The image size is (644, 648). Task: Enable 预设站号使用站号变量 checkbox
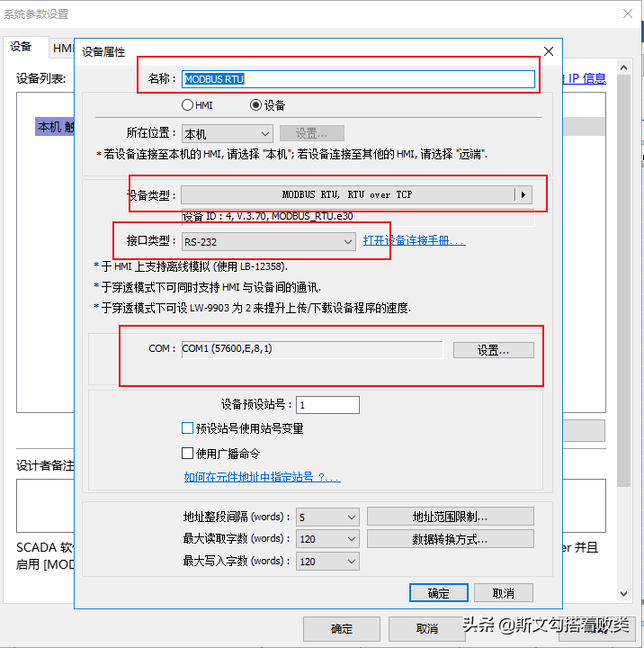click(x=188, y=429)
